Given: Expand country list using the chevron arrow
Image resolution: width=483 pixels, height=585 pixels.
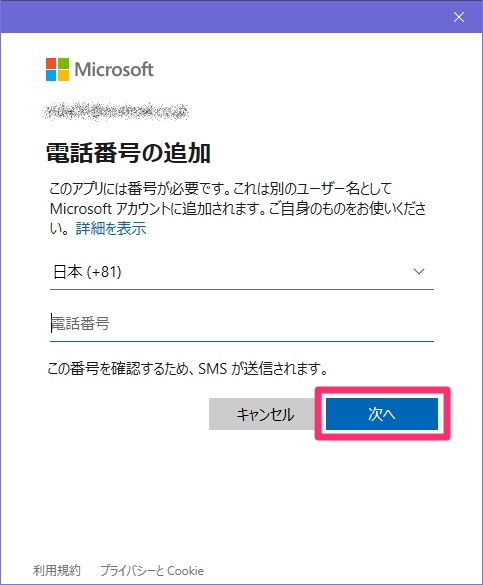Looking at the screenshot, I should 419,272.
